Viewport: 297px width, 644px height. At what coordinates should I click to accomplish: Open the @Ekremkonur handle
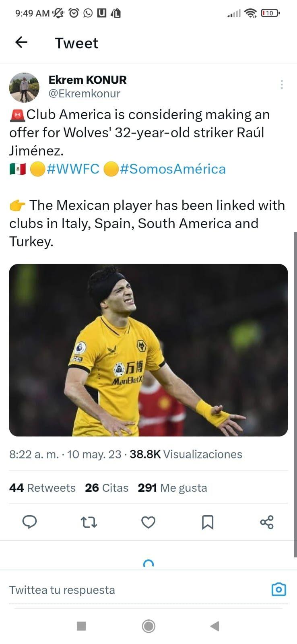[x=85, y=93]
